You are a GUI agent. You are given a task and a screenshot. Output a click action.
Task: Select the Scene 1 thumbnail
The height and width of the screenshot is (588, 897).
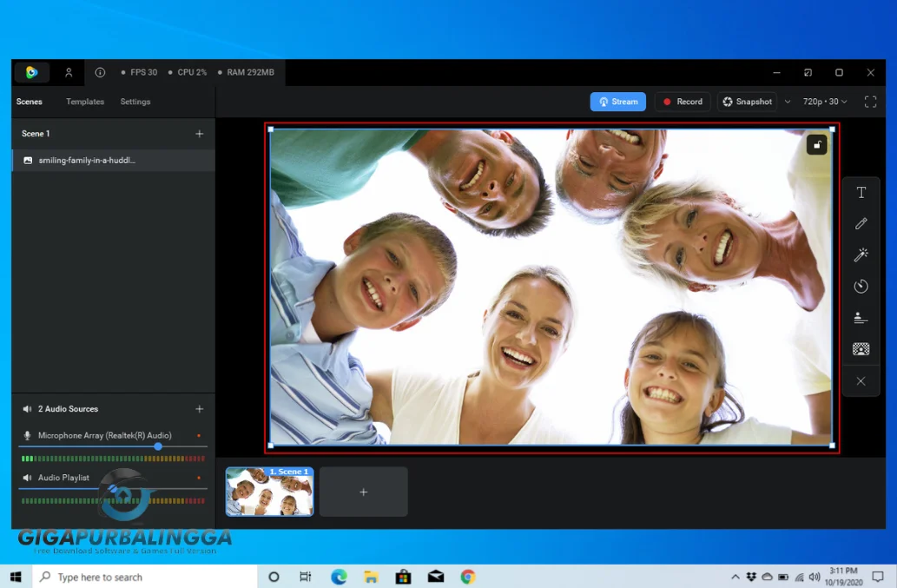click(269, 492)
